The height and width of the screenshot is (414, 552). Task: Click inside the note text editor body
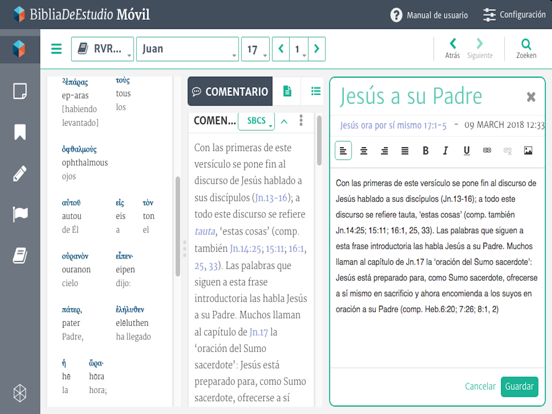(x=437, y=268)
